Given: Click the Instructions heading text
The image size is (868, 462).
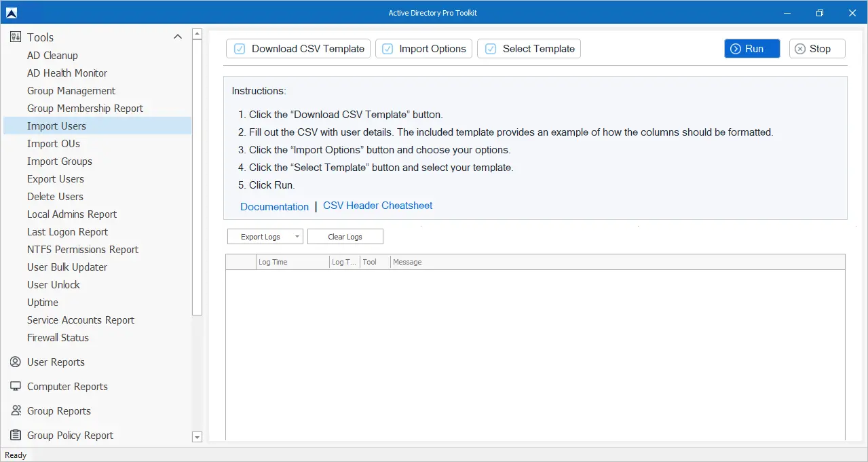Looking at the screenshot, I should (259, 91).
